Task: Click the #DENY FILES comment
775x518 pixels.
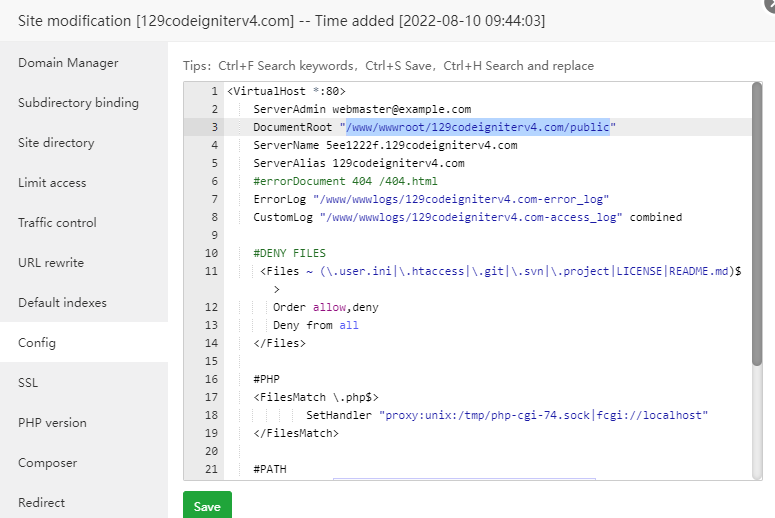Action: tap(290, 253)
